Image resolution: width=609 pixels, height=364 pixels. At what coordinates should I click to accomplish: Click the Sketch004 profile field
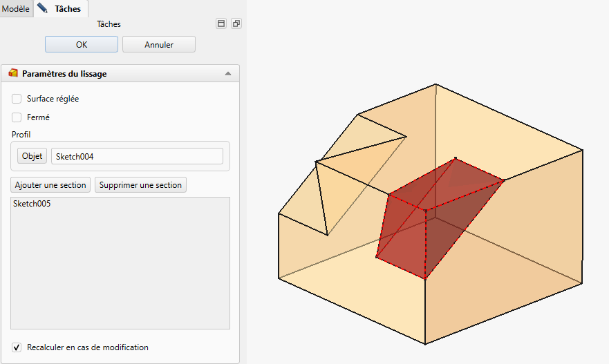(137, 156)
